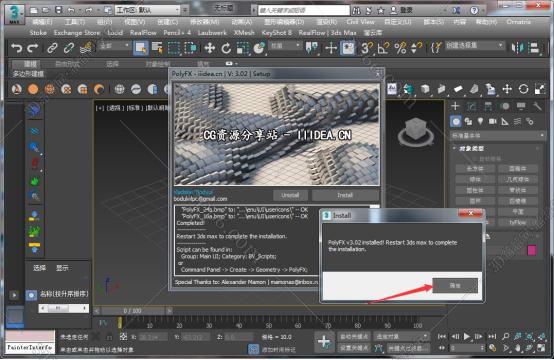Open the Ornatrix menu

[x=518, y=22]
